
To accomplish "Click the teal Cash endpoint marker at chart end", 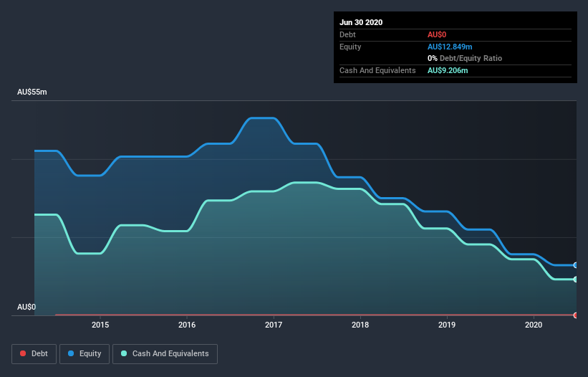I will click(576, 280).
